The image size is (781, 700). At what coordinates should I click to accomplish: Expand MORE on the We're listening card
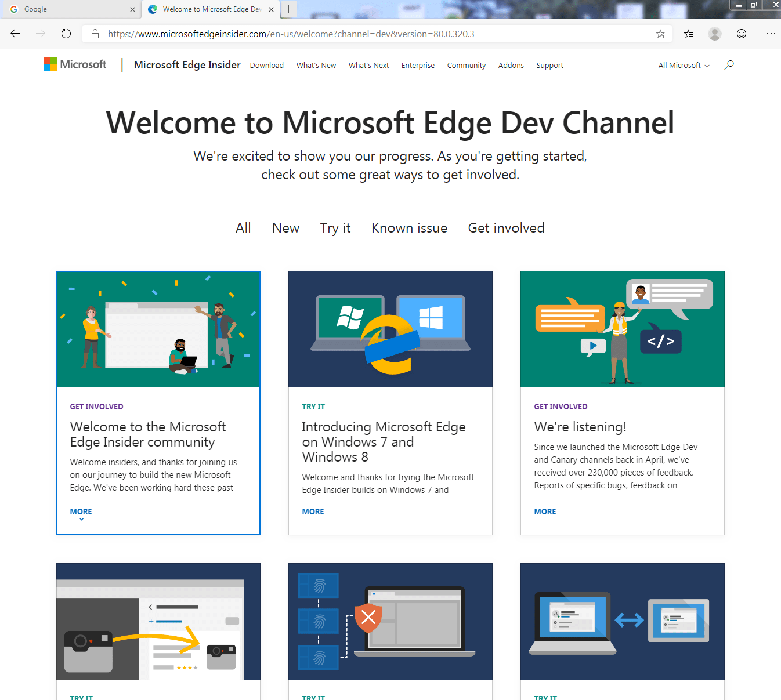[x=545, y=512]
